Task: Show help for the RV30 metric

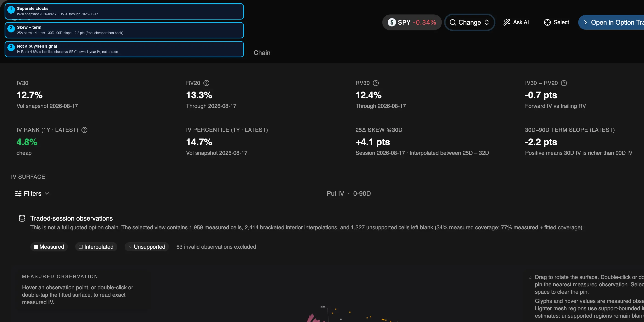Action: (376, 83)
